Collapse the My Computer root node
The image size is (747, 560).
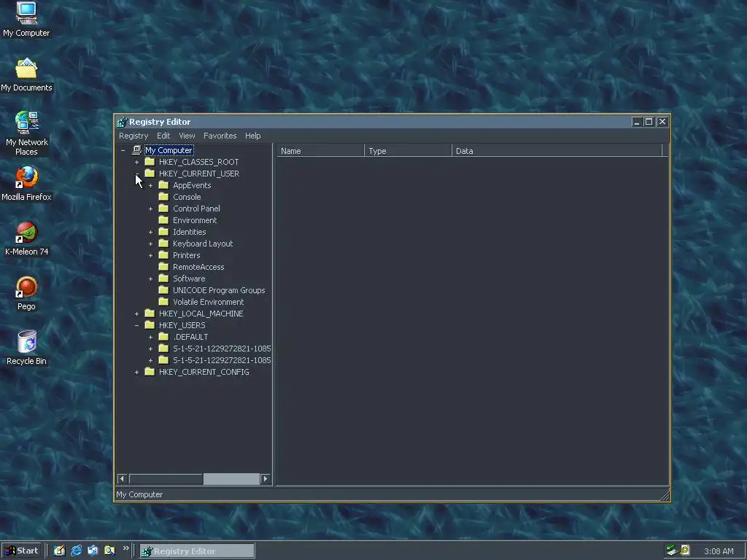tap(123, 150)
